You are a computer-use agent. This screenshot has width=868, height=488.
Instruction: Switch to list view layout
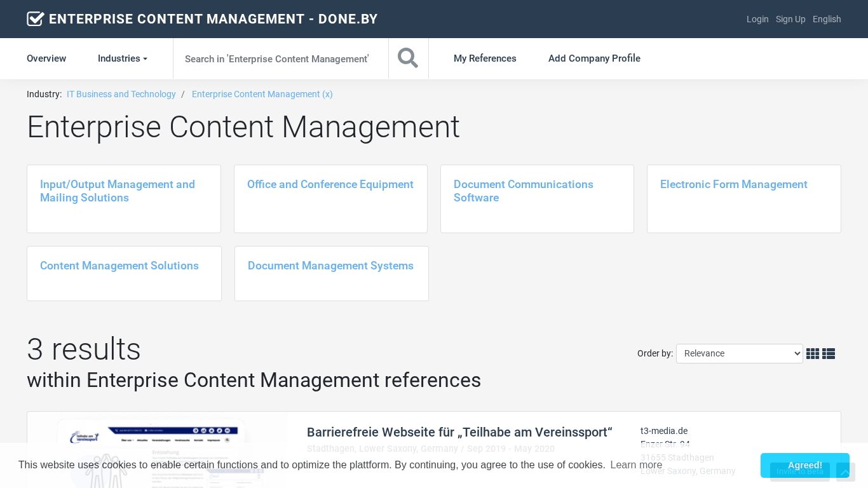click(x=829, y=354)
